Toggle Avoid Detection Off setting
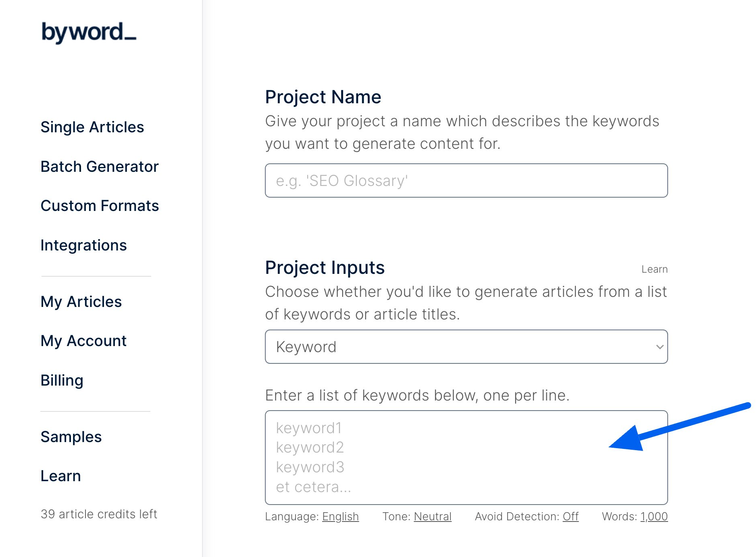 tap(571, 517)
